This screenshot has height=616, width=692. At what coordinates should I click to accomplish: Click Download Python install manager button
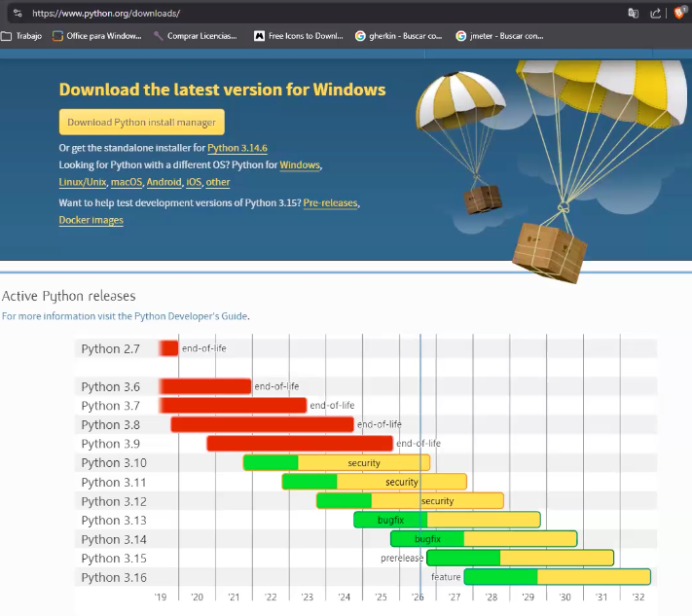click(x=142, y=123)
